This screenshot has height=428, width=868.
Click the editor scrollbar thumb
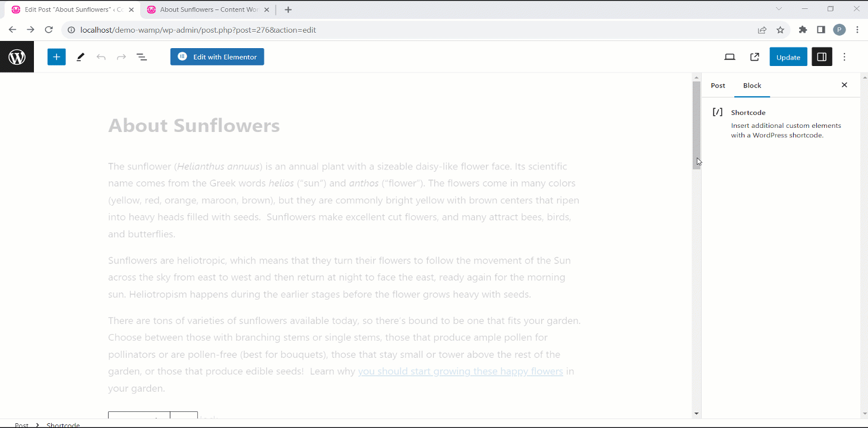(696, 124)
